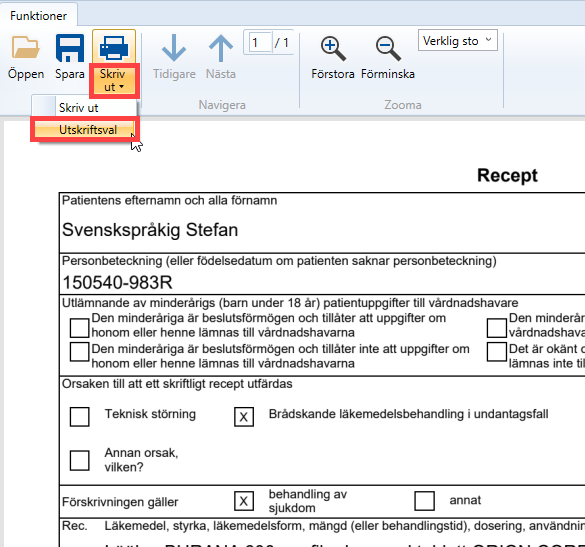The width and height of the screenshot is (585, 547).
Task: Go to previous page with Tidigare arrow
Action: [174, 49]
